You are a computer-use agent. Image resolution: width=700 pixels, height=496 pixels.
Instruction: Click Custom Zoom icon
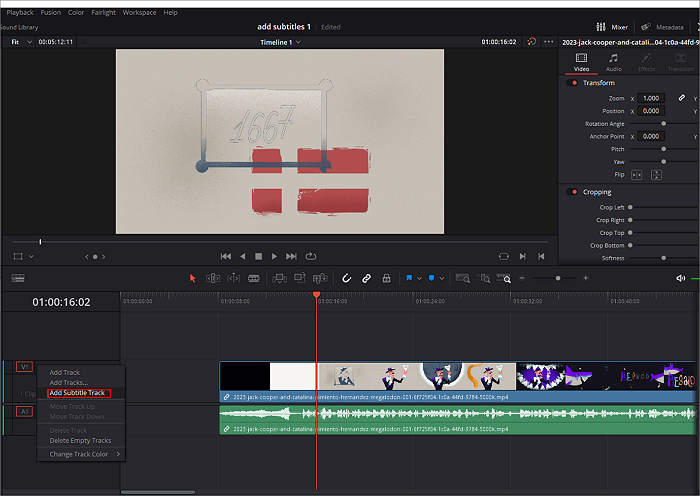coord(504,278)
